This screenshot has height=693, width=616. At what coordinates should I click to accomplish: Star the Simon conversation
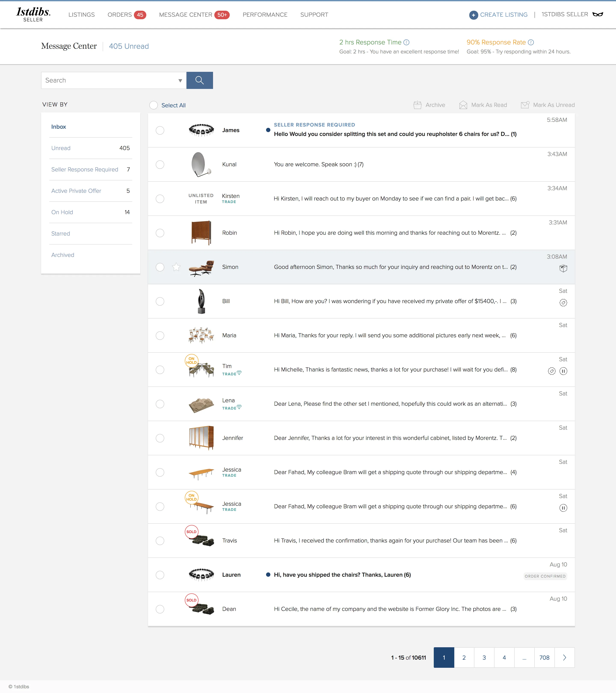pos(176,267)
